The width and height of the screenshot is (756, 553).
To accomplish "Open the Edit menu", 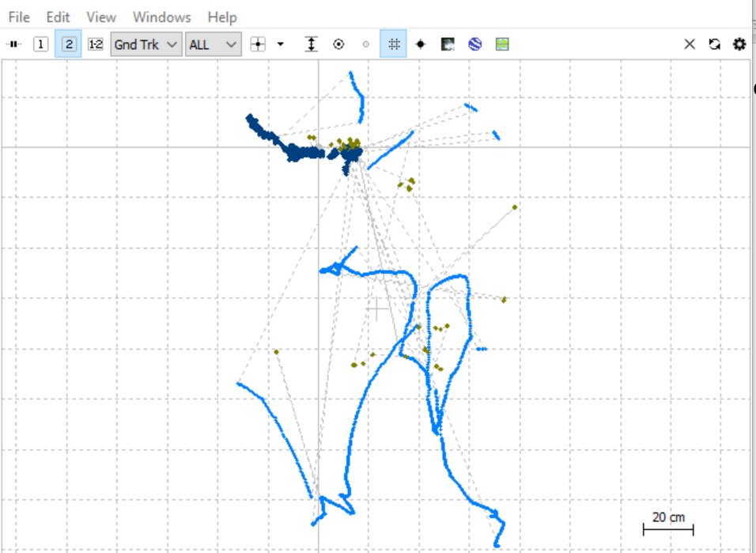I will (58, 17).
